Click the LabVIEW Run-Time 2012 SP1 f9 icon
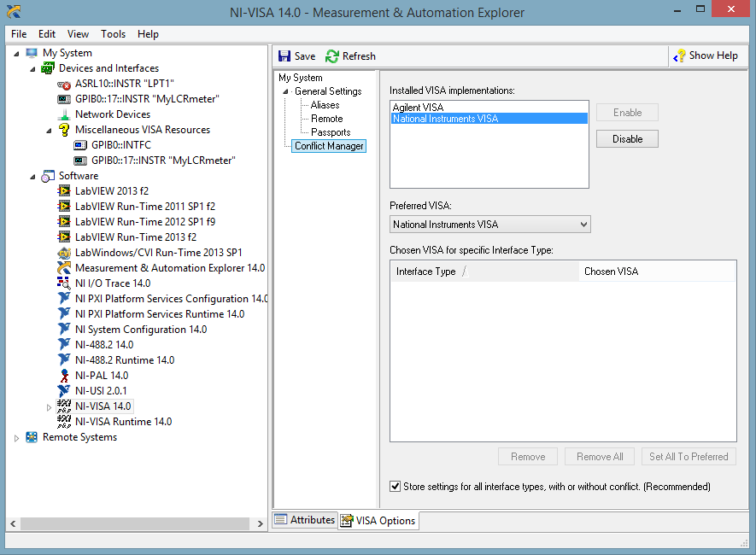The image size is (756, 555). [64, 222]
